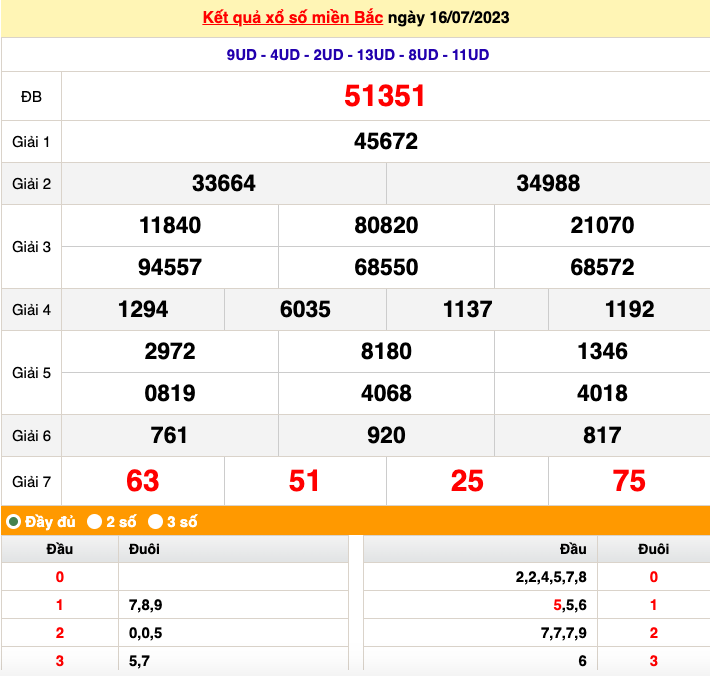The height and width of the screenshot is (676, 710).
Task: Click the "ĐB" row label
Action: point(31,96)
